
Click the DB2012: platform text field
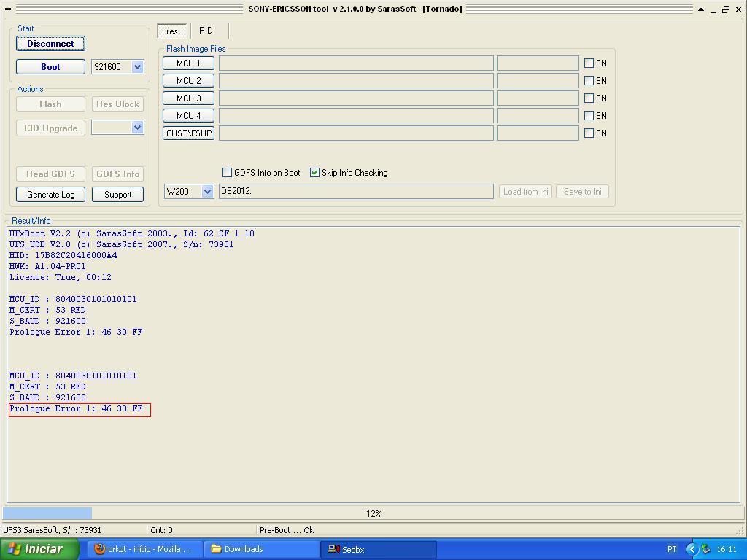click(x=356, y=192)
